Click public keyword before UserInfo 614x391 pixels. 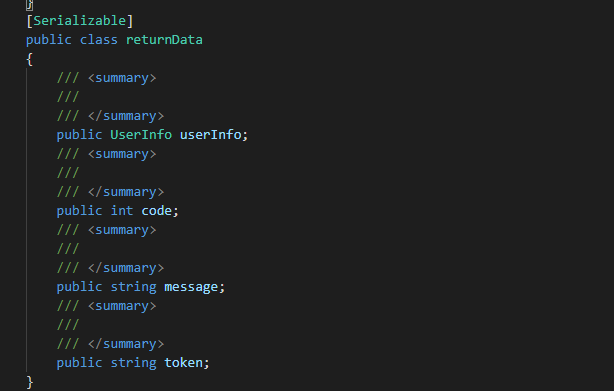[x=79, y=135]
